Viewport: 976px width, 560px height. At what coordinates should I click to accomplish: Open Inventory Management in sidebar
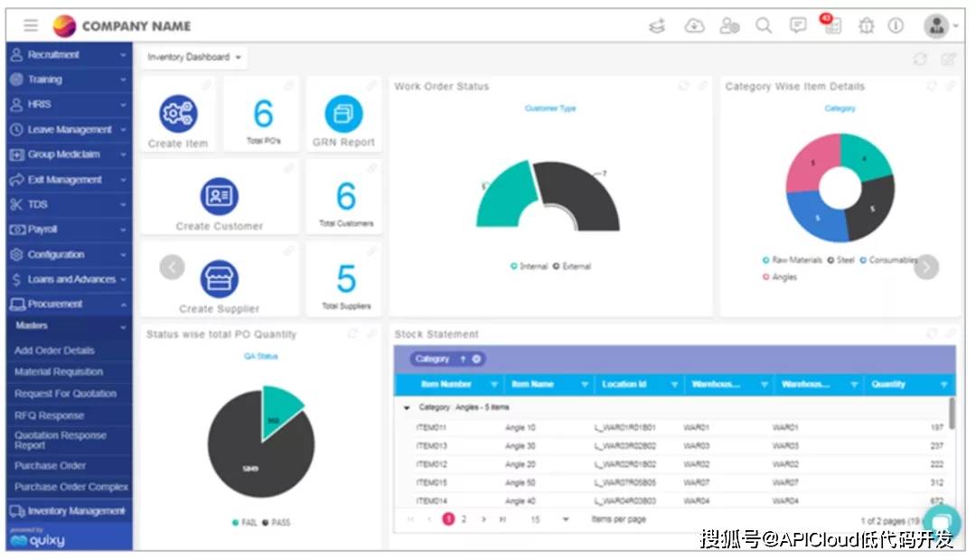69,511
